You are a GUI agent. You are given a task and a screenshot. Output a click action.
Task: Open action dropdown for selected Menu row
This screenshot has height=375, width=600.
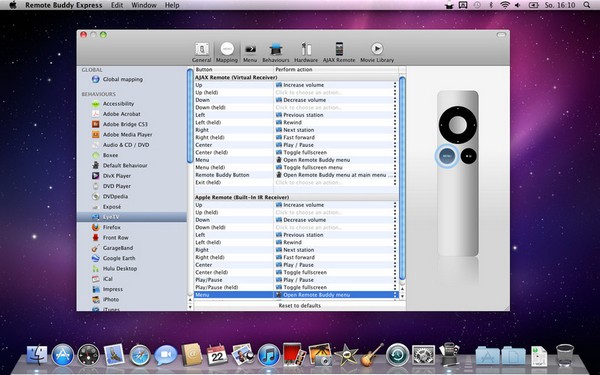point(395,295)
